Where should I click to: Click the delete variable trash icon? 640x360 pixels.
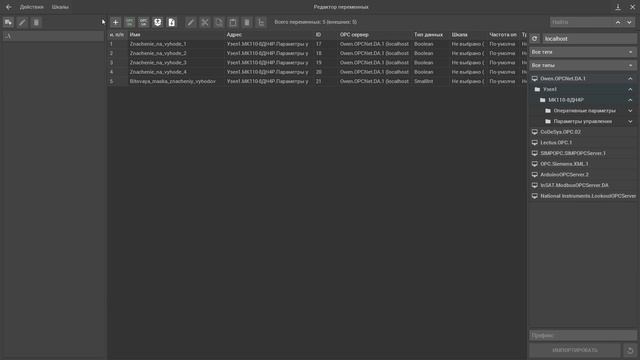(x=247, y=22)
